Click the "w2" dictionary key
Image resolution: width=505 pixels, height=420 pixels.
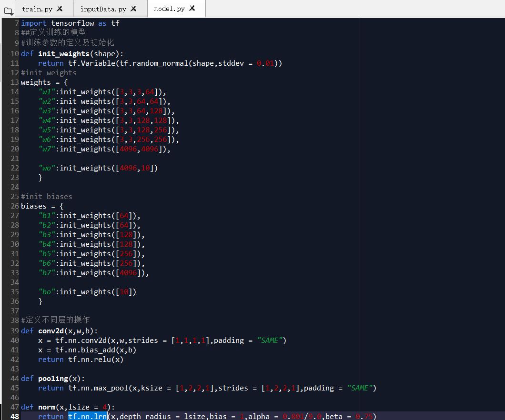click(47, 101)
